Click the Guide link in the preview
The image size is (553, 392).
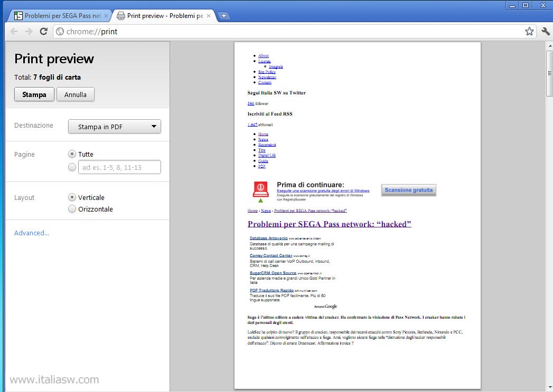[x=263, y=161]
